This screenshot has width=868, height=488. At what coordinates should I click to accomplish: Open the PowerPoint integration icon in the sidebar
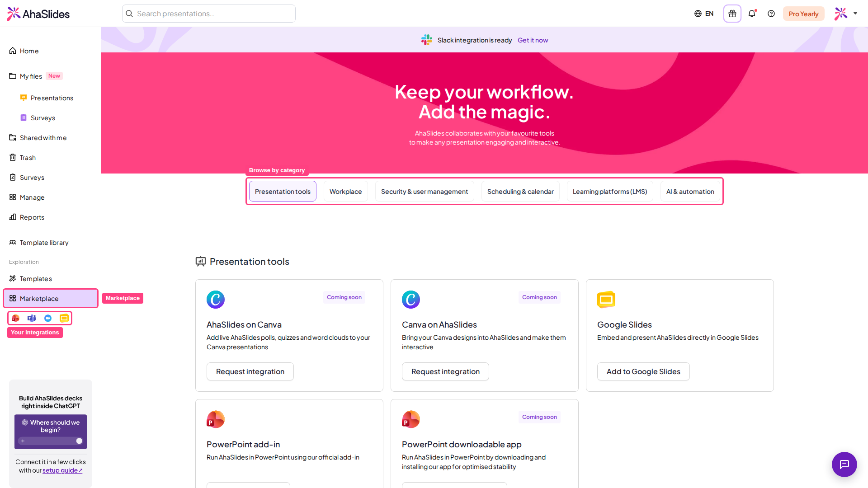[x=15, y=318]
